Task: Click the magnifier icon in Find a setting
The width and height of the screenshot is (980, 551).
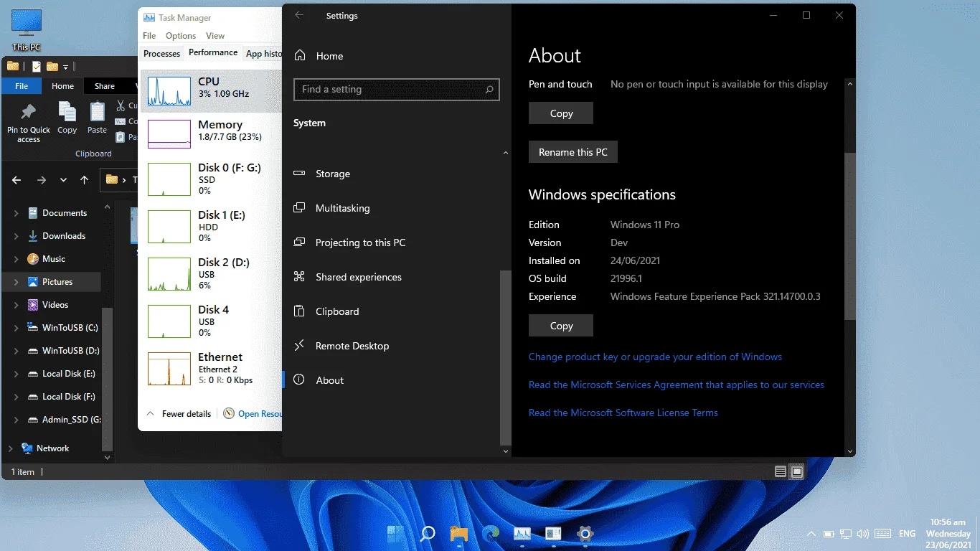Action: 489,90
